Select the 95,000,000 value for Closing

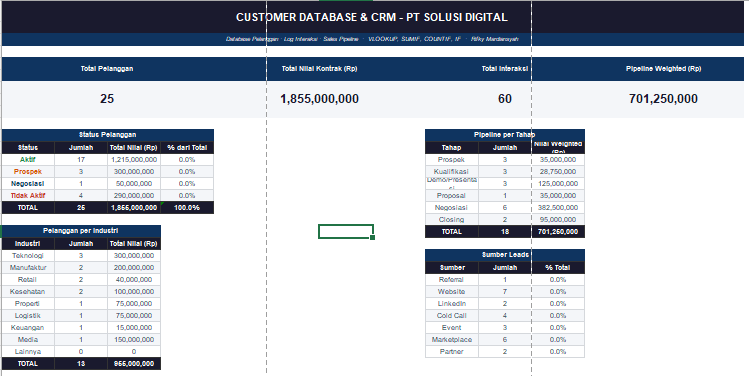click(x=558, y=220)
